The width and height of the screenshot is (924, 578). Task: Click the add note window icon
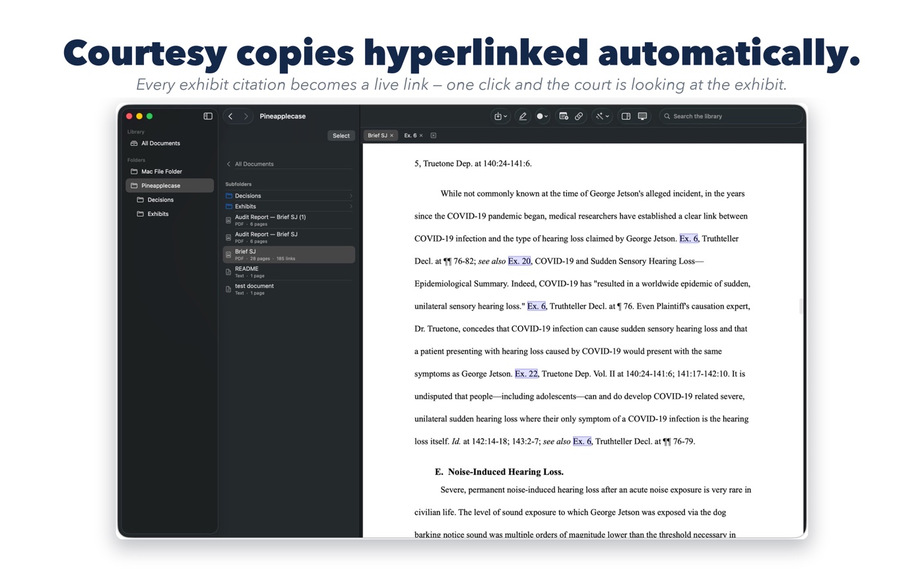pos(564,116)
